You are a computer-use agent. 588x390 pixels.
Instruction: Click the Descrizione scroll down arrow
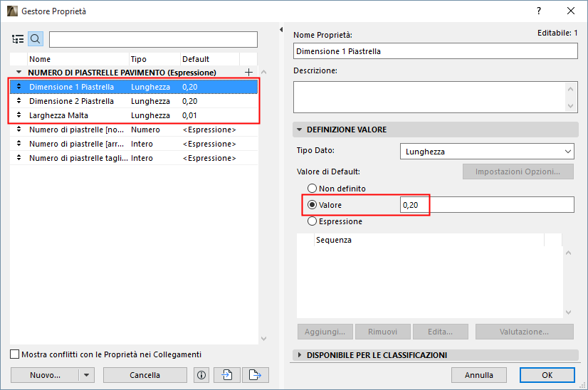(570, 106)
